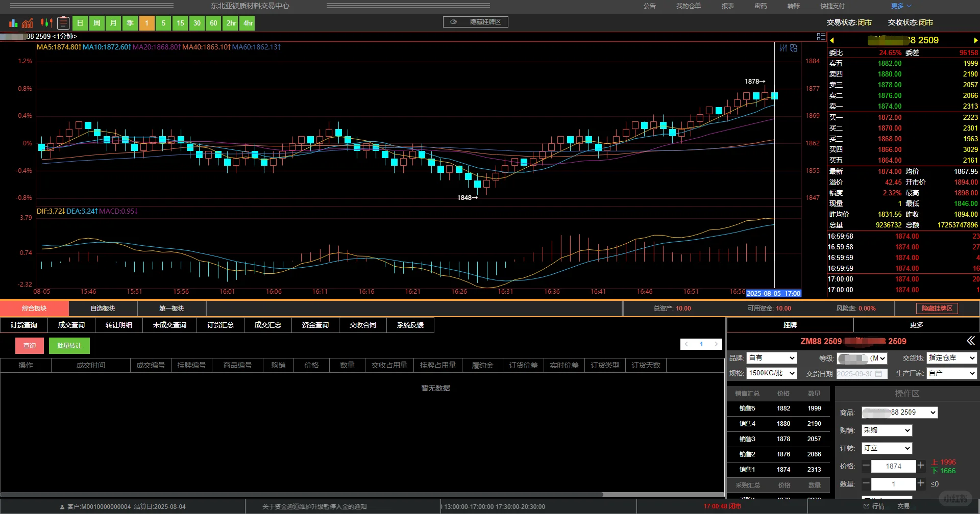Switch to 第一板块 tab
The width and height of the screenshot is (980, 514).
(172, 309)
